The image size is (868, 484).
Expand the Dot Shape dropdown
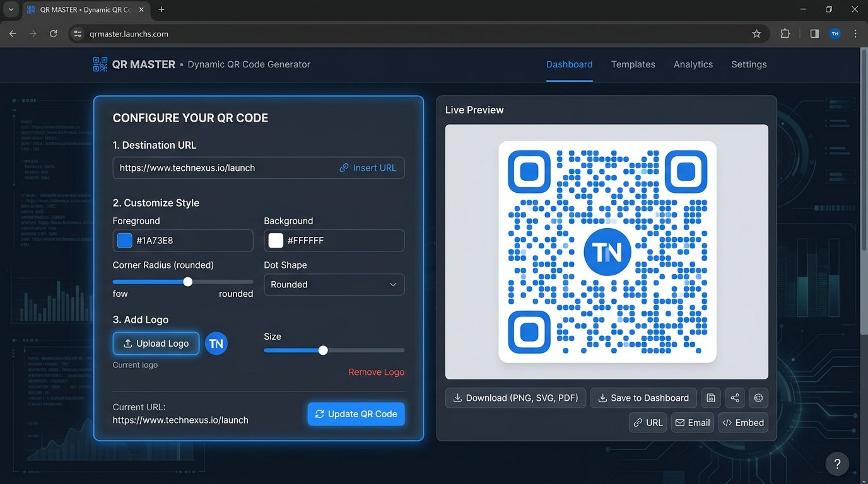pos(334,284)
